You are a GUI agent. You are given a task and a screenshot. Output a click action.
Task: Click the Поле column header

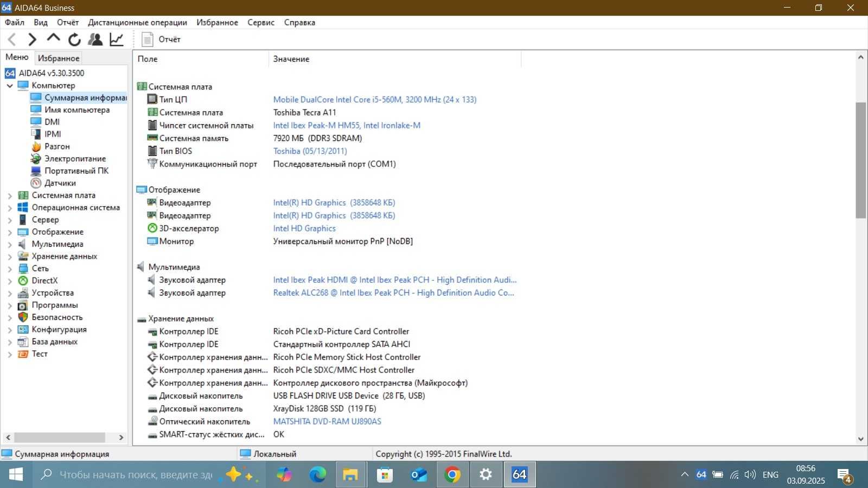click(201, 59)
